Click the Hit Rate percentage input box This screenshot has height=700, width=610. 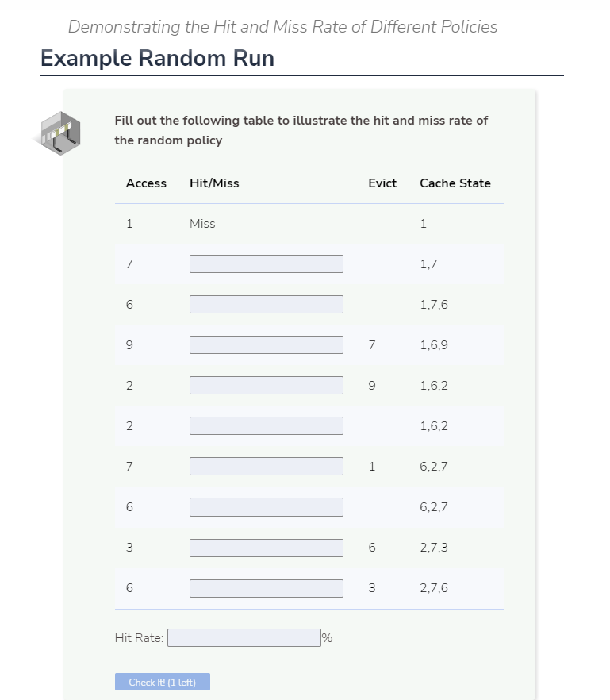pos(243,637)
